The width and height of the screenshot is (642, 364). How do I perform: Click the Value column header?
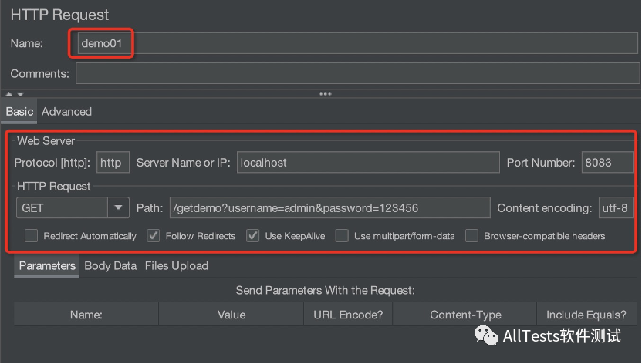point(231,314)
